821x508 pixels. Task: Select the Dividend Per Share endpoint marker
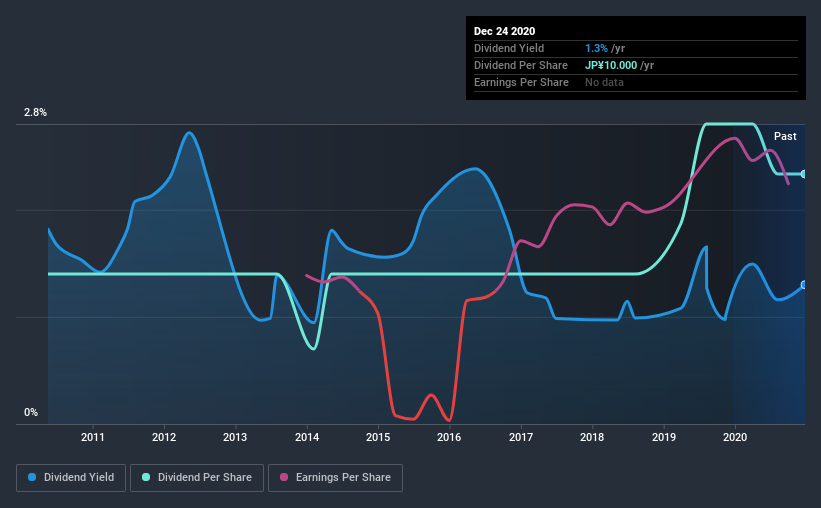pos(804,174)
